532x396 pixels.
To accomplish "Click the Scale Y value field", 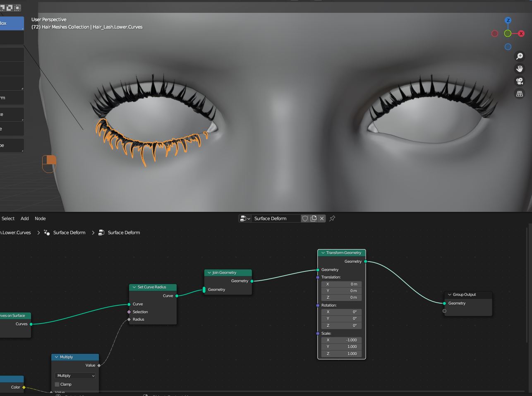I will (x=341, y=347).
